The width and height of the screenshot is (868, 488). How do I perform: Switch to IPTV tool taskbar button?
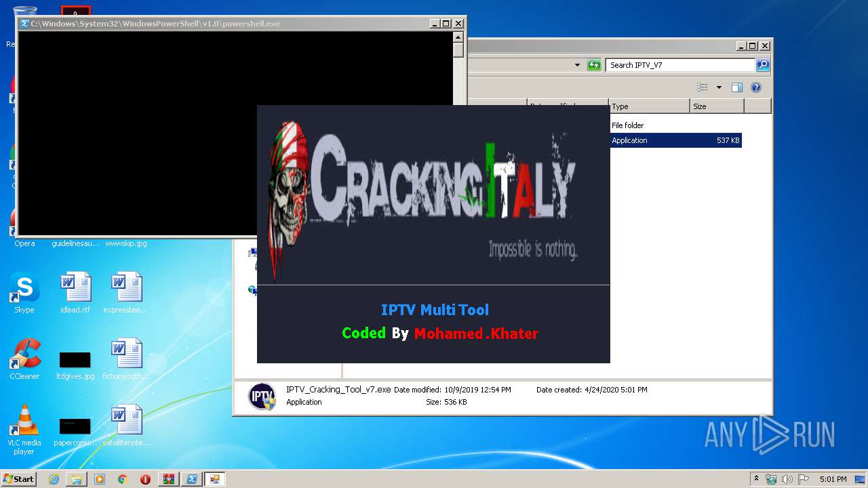(215, 479)
